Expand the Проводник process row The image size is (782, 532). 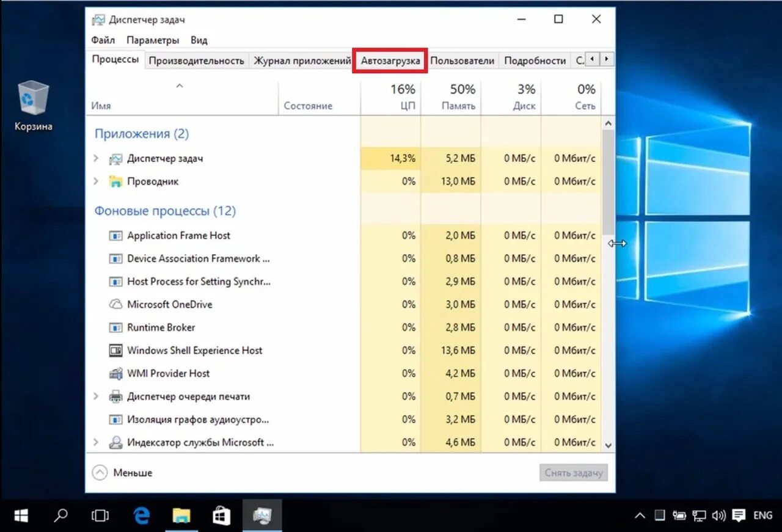[x=95, y=181]
